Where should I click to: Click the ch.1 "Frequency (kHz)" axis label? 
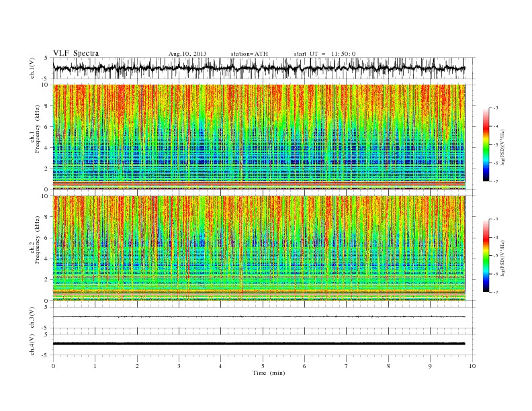38,129
